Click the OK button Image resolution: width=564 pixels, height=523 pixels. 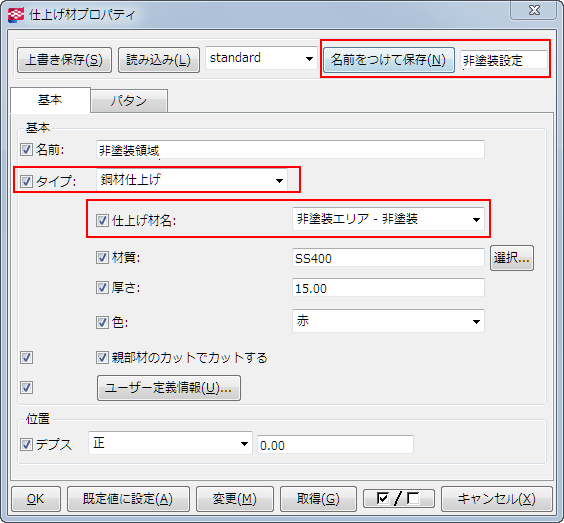click(x=36, y=499)
